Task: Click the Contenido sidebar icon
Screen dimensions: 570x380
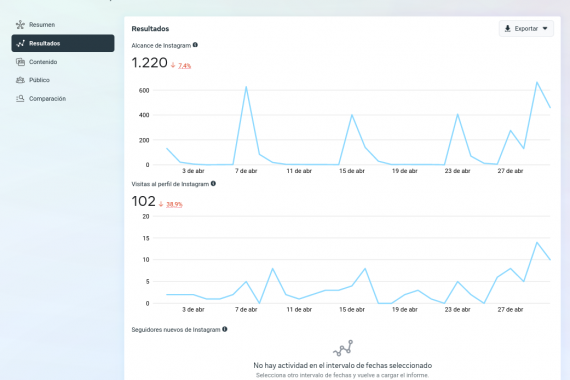Action: click(20, 62)
